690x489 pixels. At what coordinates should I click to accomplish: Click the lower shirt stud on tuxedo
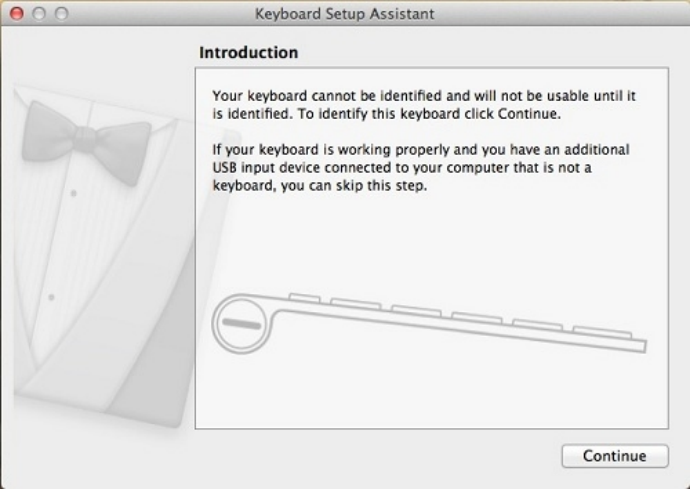click(51, 298)
